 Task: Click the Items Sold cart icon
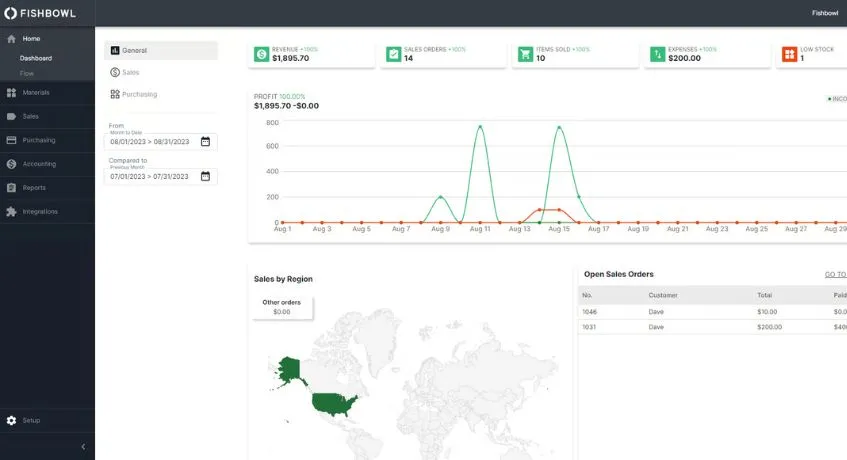pos(525,54)
